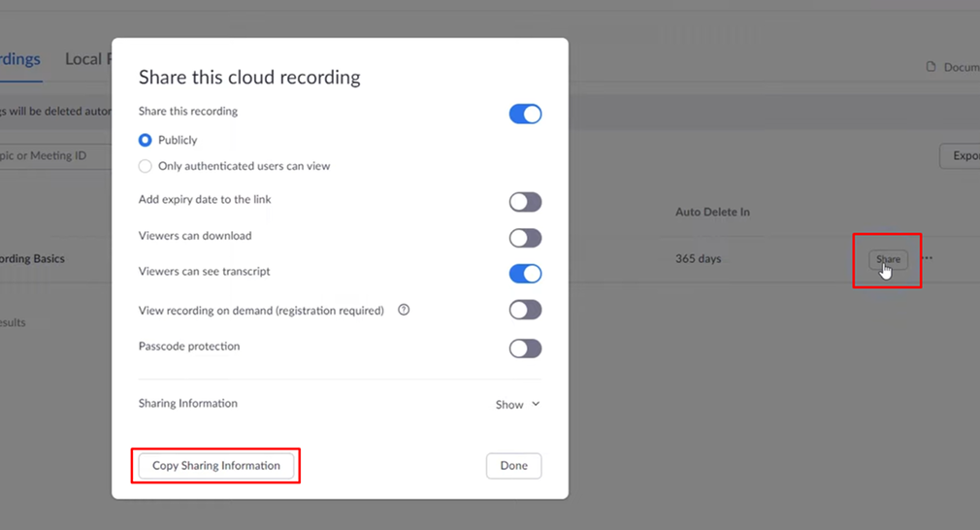This screenshot has height=530, width=980.
Task: Switch to the Local Recordings tab
Action: 85,59
